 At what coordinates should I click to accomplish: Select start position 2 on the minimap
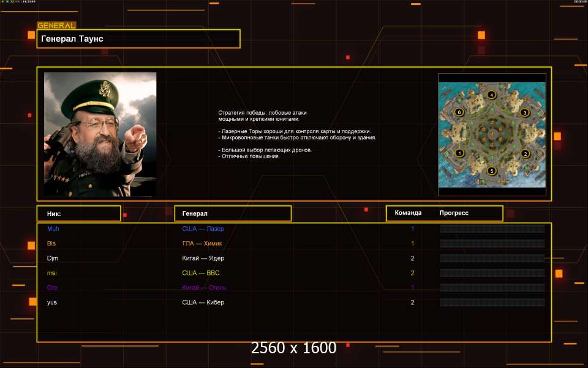coord(524,153)
